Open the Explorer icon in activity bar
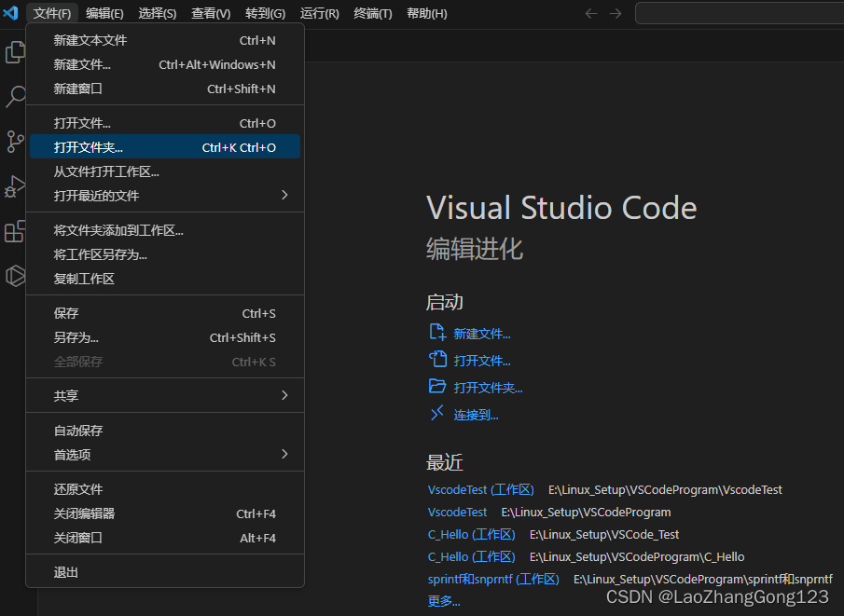 click(x=14, y=52)
